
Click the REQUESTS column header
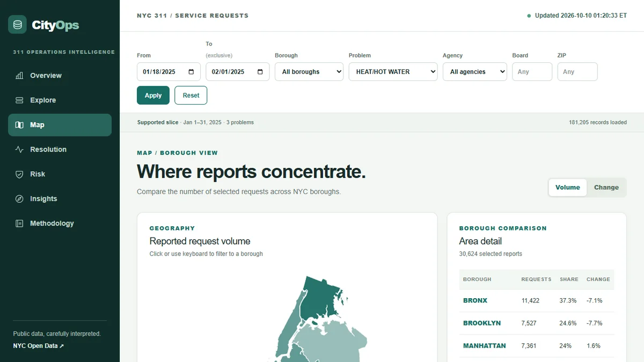536,279
